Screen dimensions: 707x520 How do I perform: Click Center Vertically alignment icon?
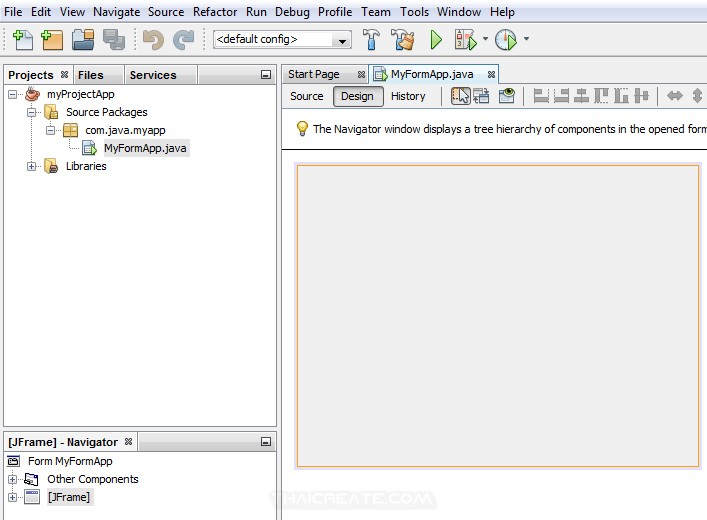pyautogui.click(x=641, y=96)
